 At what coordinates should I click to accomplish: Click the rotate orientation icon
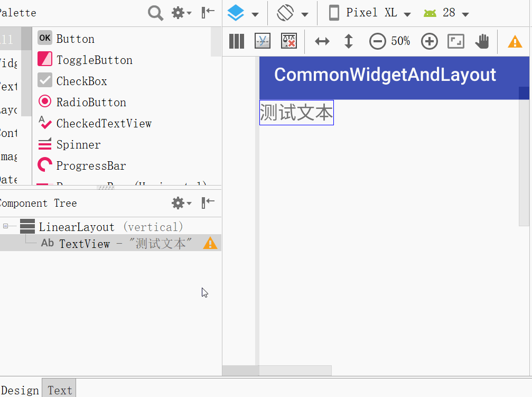click(x=285, y=12)
